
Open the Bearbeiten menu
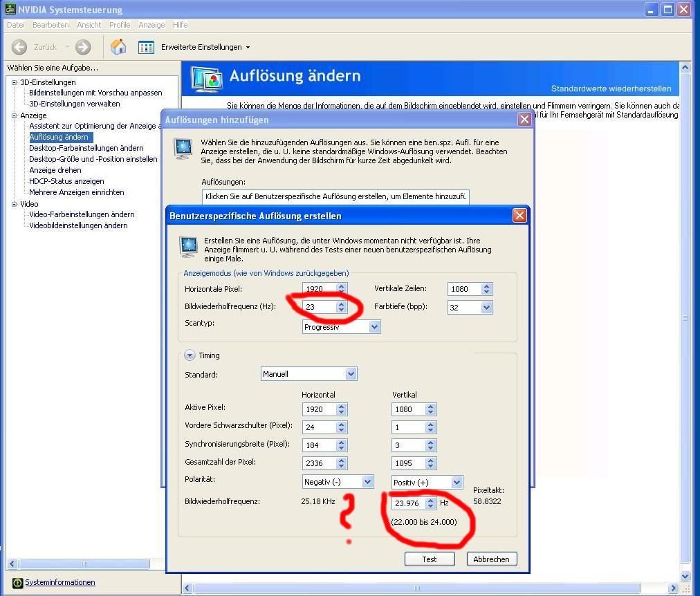50,25
